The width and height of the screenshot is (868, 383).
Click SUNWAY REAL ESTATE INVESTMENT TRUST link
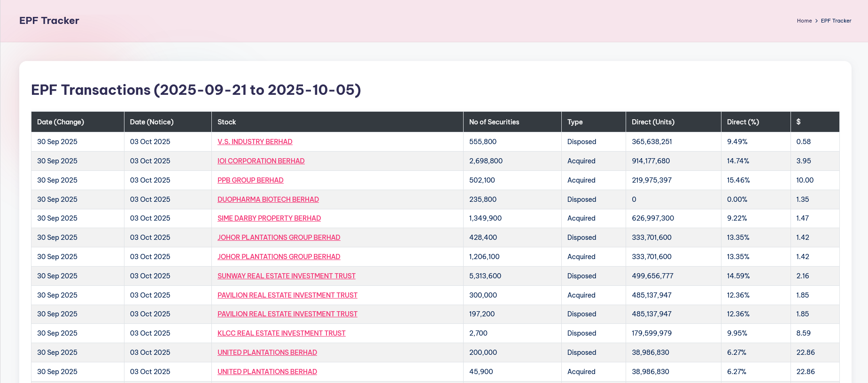pos(286,276)
